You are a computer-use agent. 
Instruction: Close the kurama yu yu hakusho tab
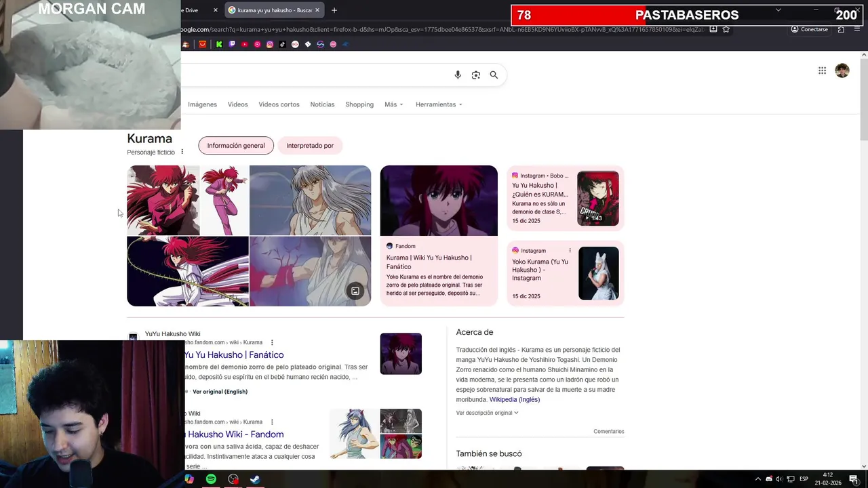317,10
